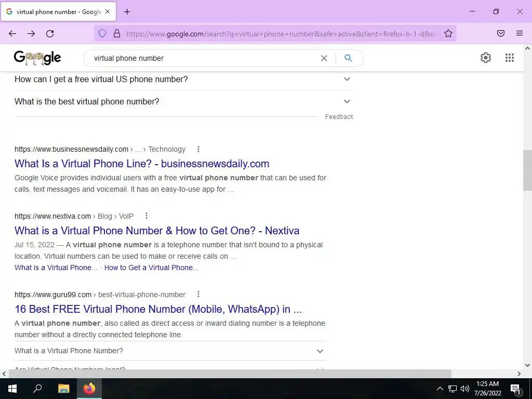Open the Firefox hamburger menu
The width and height of the screenshot is (532, 399).
click(520, 33)
